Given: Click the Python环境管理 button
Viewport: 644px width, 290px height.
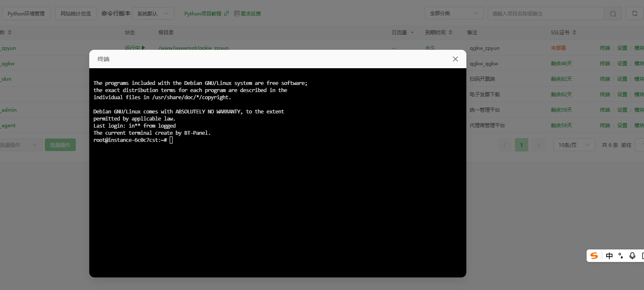Looking at the screenshot, I should coord(26,13).
